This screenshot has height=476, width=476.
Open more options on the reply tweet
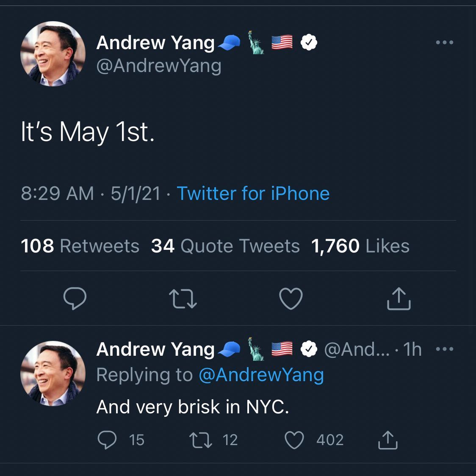(445, 349)
